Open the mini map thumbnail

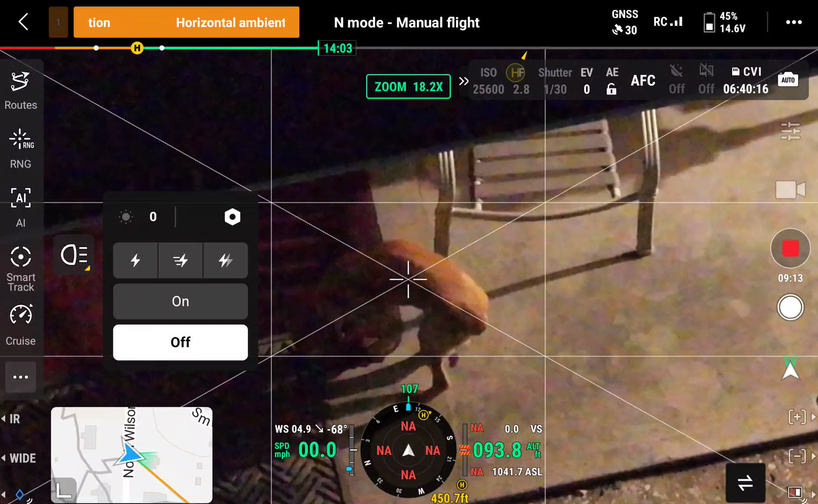click(132, 455)
